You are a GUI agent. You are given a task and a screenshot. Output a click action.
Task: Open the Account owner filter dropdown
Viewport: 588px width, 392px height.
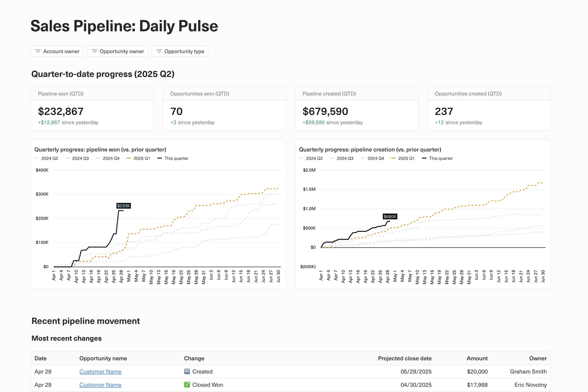pos(61,51)
